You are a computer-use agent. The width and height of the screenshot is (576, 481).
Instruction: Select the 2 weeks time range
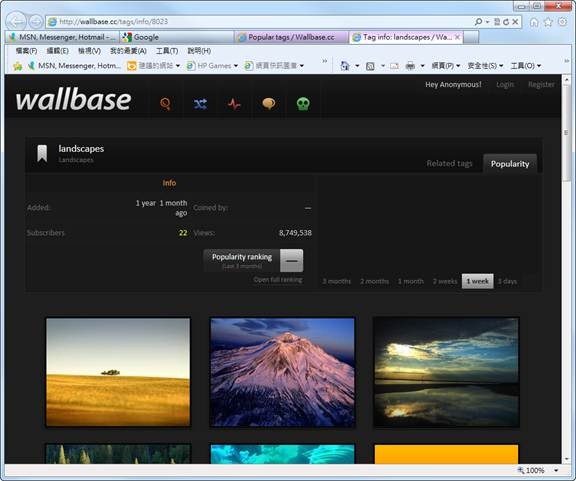pos(445,281)
